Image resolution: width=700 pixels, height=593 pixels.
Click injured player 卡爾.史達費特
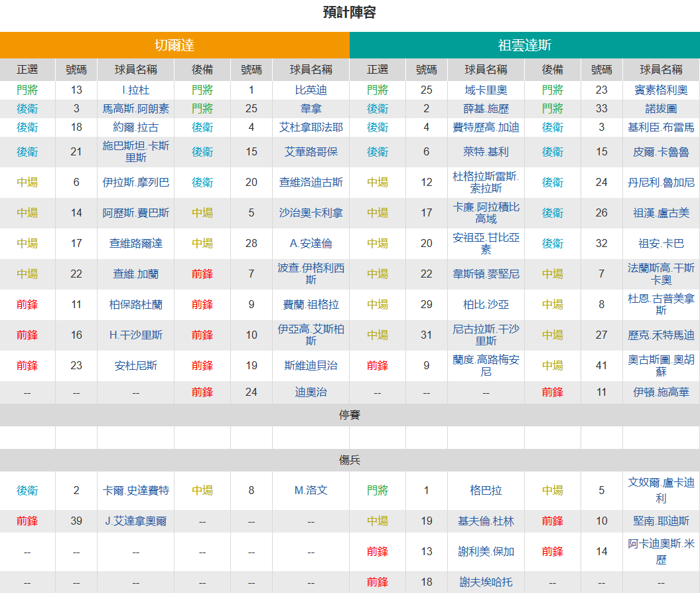coord(136,490)
